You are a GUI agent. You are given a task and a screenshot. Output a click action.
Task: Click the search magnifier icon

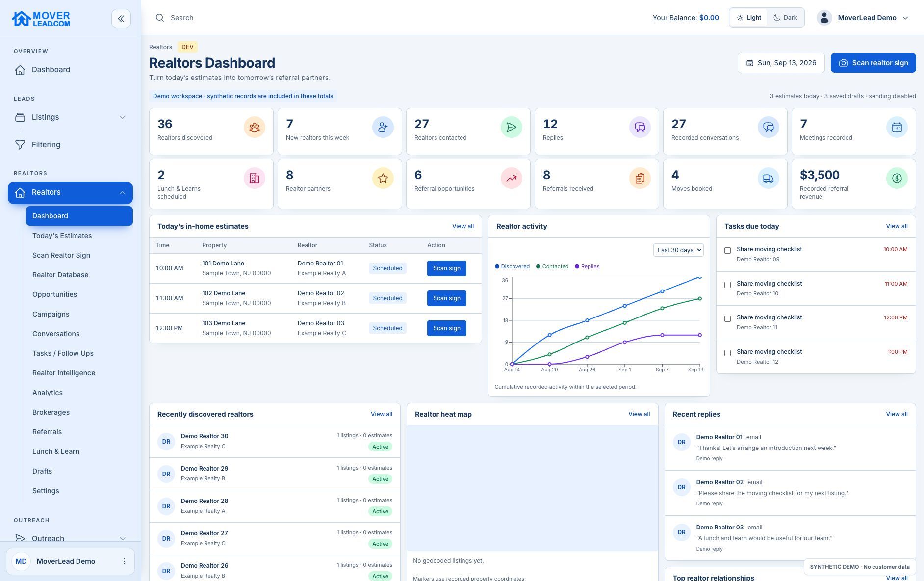click(x=160, y=18)
